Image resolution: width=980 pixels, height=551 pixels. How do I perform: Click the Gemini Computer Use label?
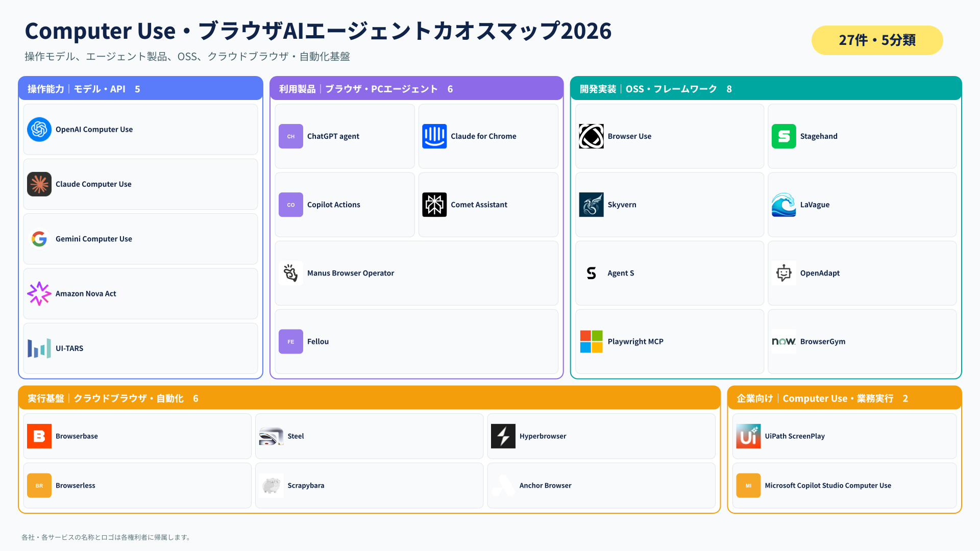coord(94,239)
